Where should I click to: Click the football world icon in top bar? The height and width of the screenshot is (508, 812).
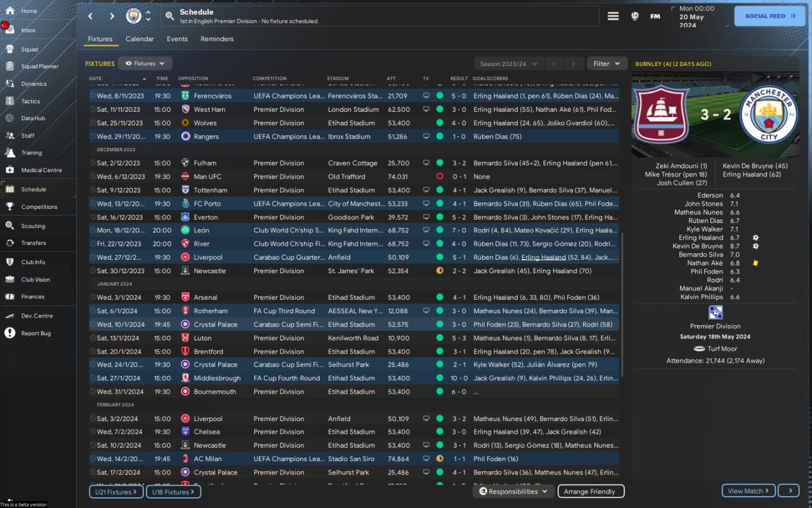pyautogui.click(x=634, y=17)
